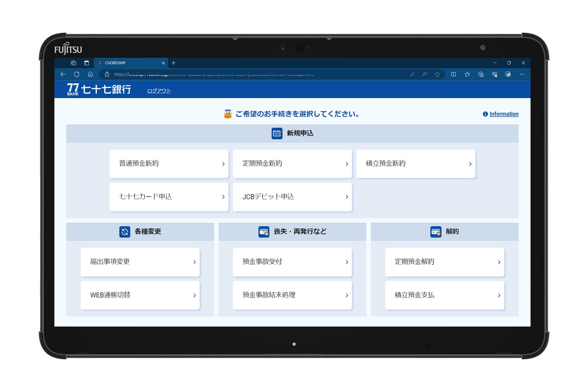Open a new browser tab

pyautogui.click(x=174, y=63)
